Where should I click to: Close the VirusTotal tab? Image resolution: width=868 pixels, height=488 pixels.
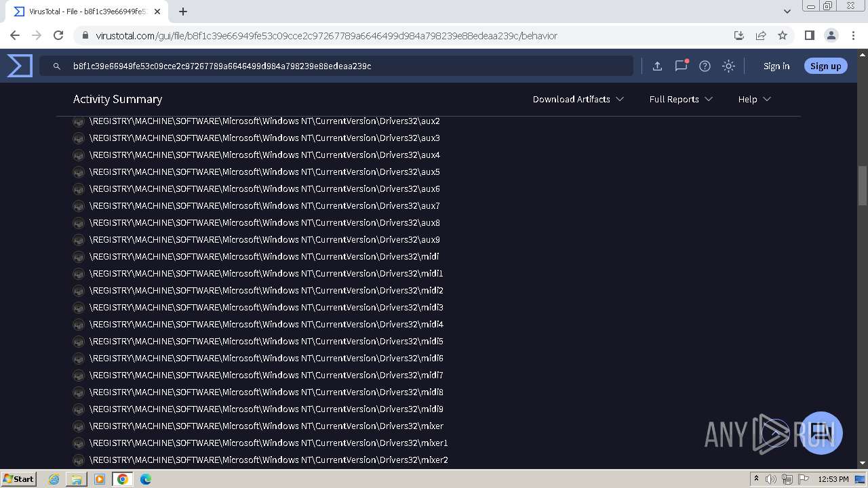157,12
